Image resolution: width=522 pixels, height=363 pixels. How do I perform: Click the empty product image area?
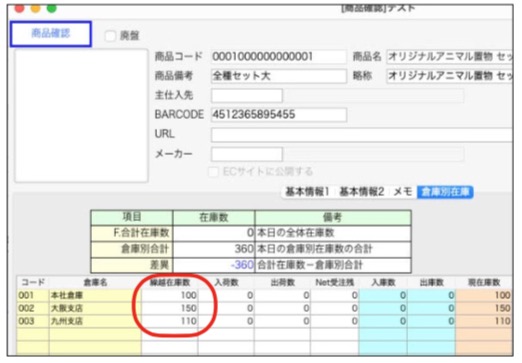(x=81, y=116)
